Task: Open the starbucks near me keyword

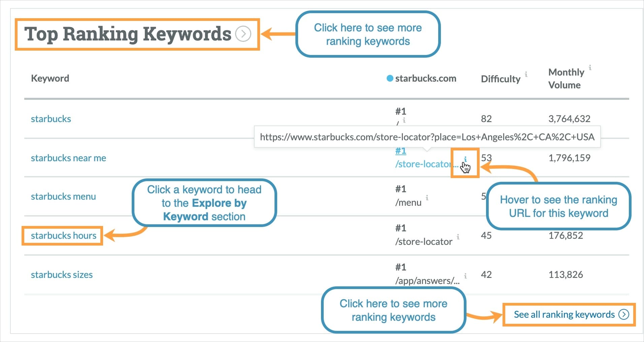Action: (x=68, y=158)
